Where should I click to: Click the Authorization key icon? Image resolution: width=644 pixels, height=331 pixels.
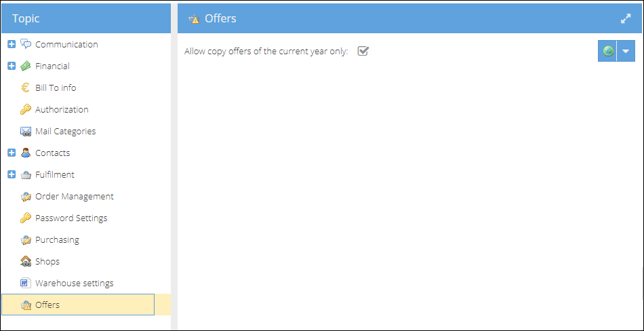pyautogui.click(x=26, y=109)
